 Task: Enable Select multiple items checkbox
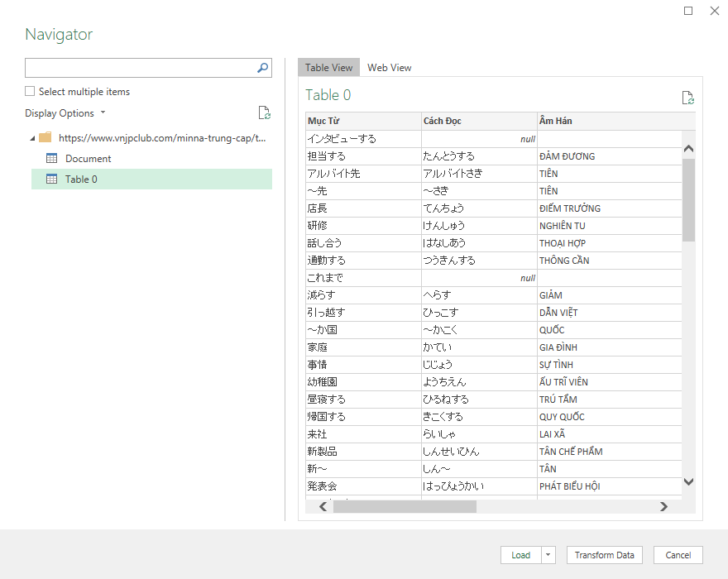(30, 92)
